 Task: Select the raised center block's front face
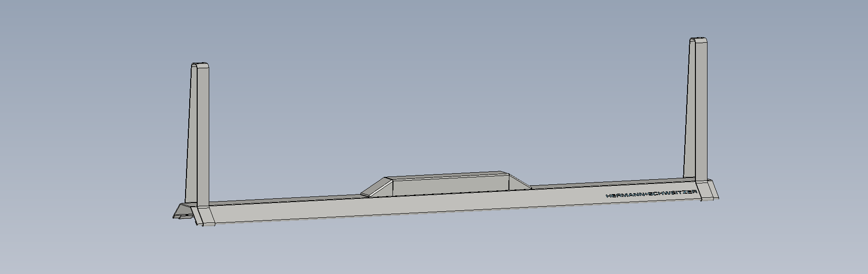tap(450, 186)
